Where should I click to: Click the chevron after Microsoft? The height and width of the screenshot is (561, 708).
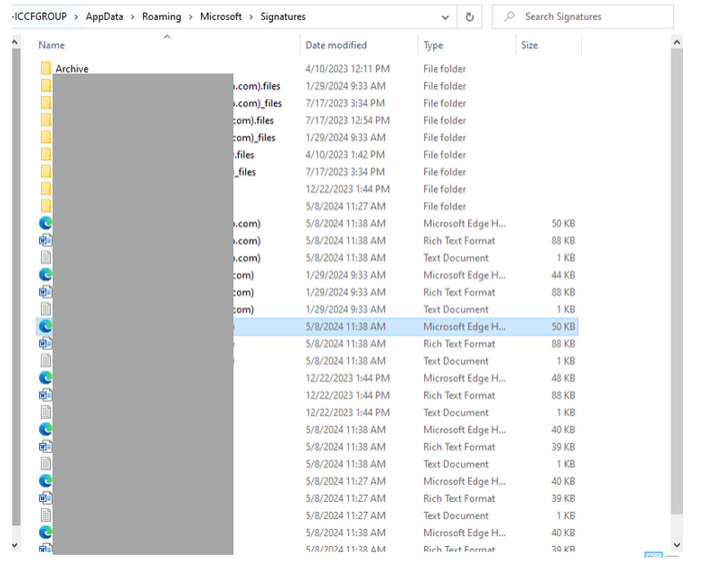tap(251, 17)
